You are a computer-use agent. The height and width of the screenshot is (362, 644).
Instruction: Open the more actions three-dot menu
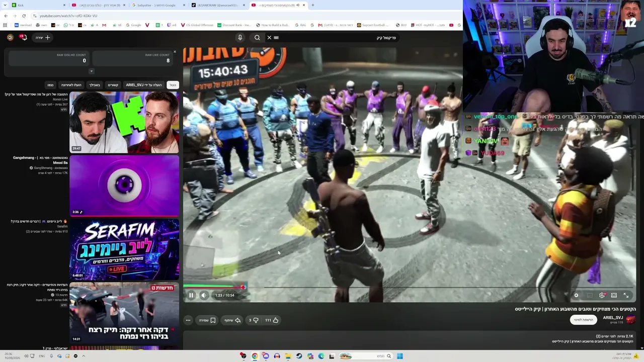coord(188,320)
